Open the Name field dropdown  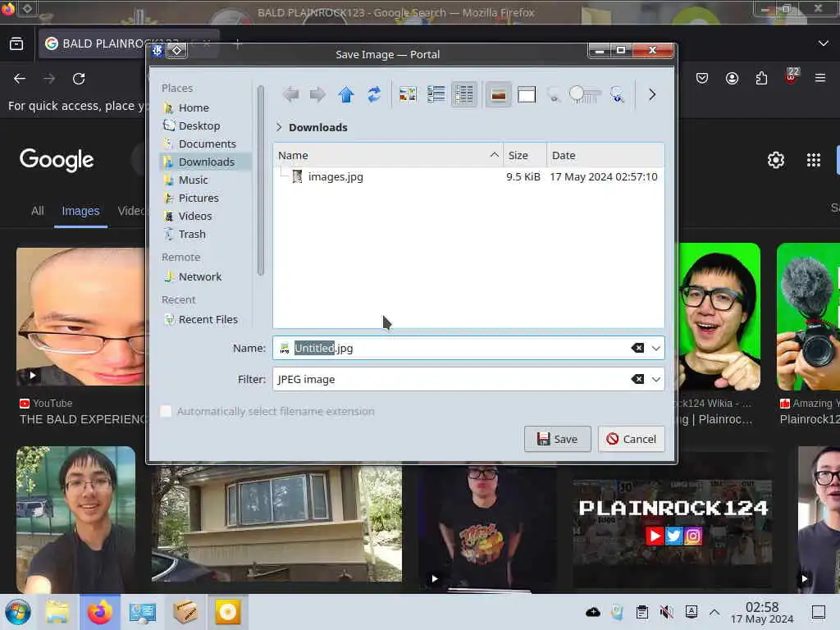click(656, 348)
